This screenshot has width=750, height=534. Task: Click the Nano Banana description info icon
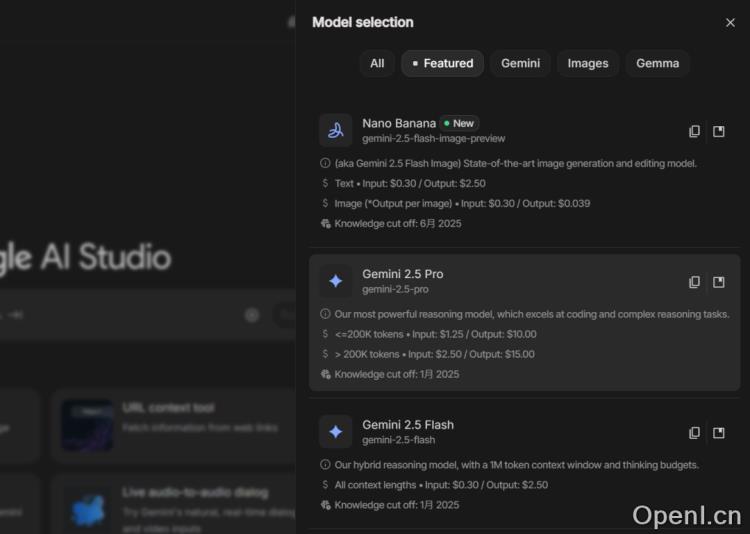coord(325,163)
